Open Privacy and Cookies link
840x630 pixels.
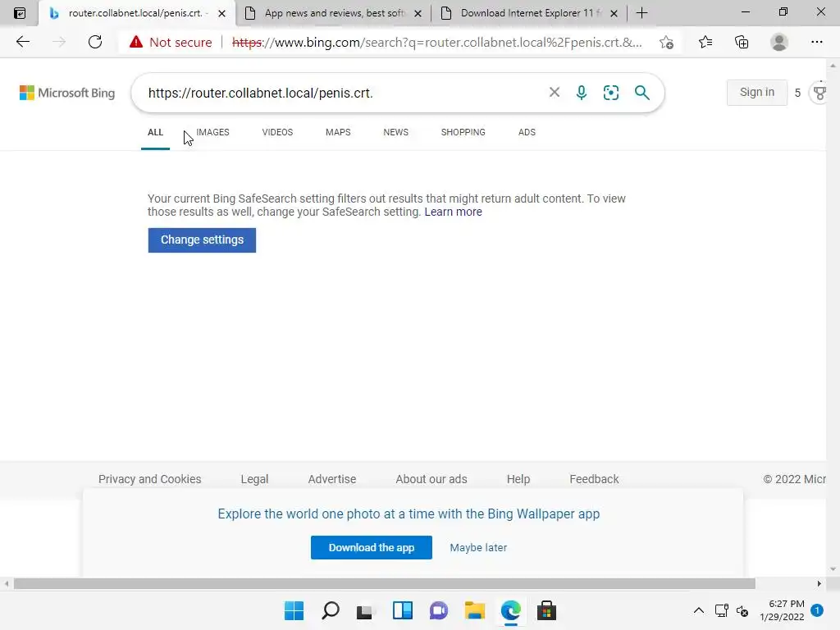[x=150, y=479]
